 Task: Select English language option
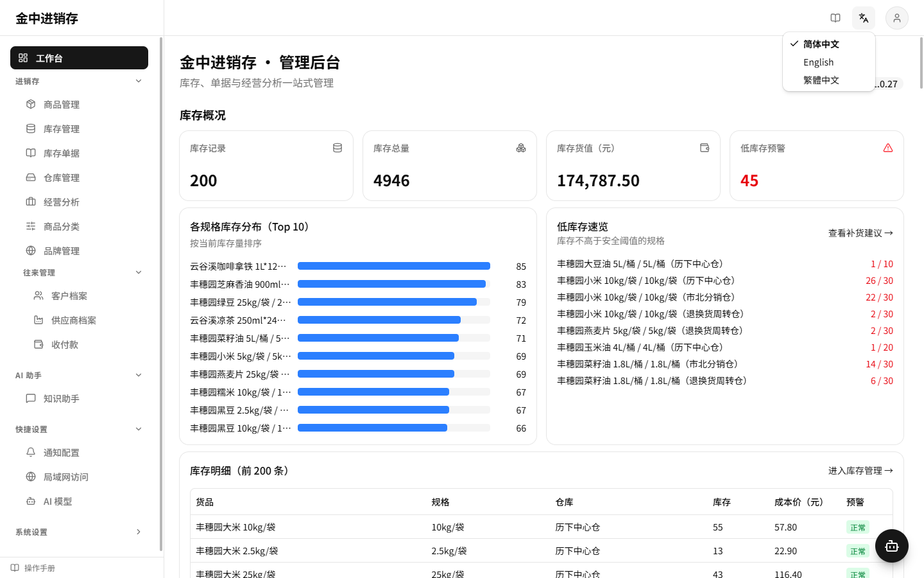(829, 62)
